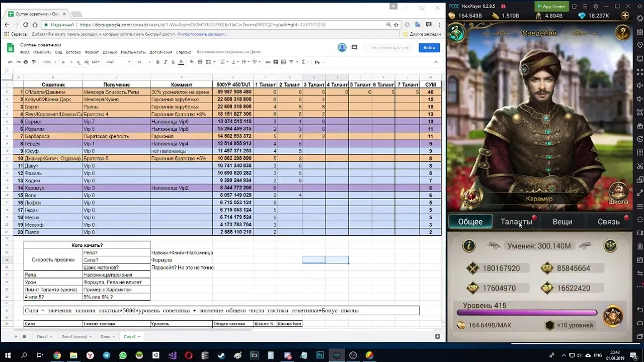Tap the compass icon right of Умения
The width and height of the screenshot is (644, 362).
610,246
